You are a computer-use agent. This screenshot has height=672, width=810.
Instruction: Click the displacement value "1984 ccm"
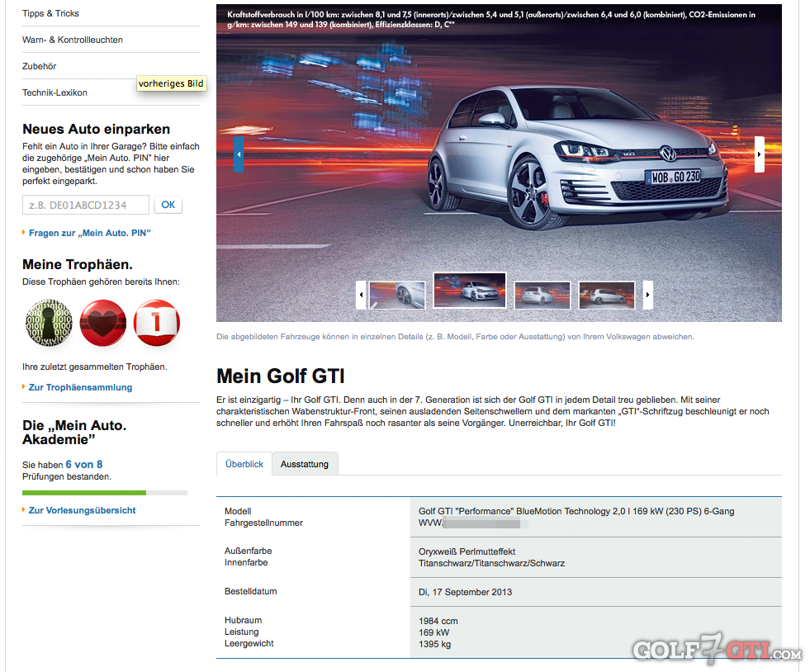pos(438,621)
